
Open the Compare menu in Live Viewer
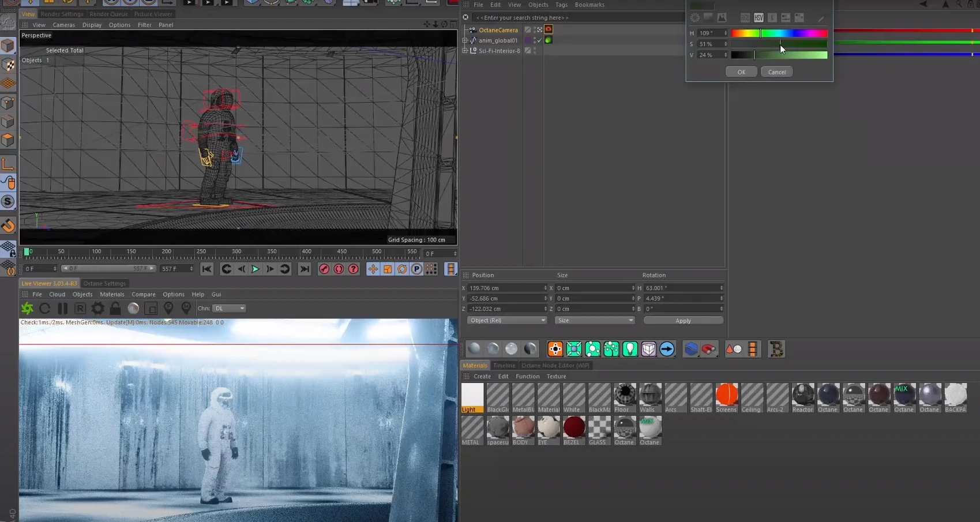point(144,294)
